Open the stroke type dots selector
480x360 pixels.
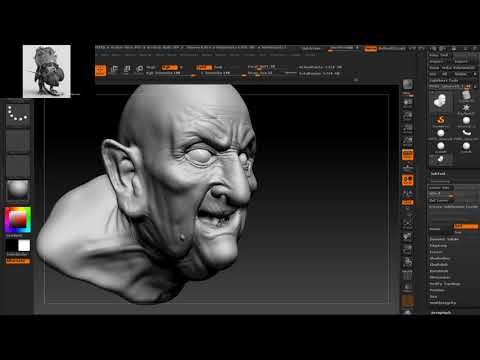tap(18, 115)
